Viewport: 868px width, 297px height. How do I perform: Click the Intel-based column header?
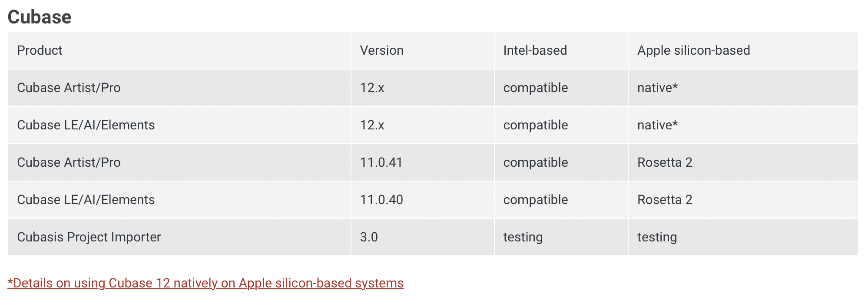tap(535, 50)
